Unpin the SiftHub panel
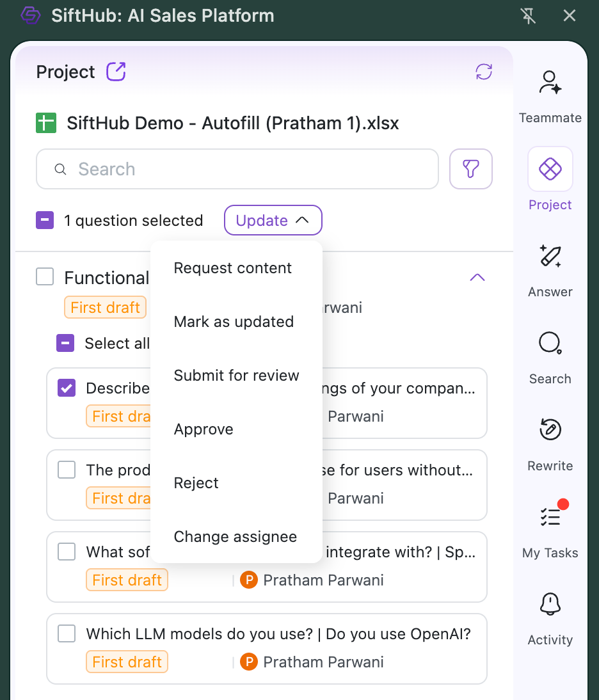The image size is (599, 700). [529, 16]
